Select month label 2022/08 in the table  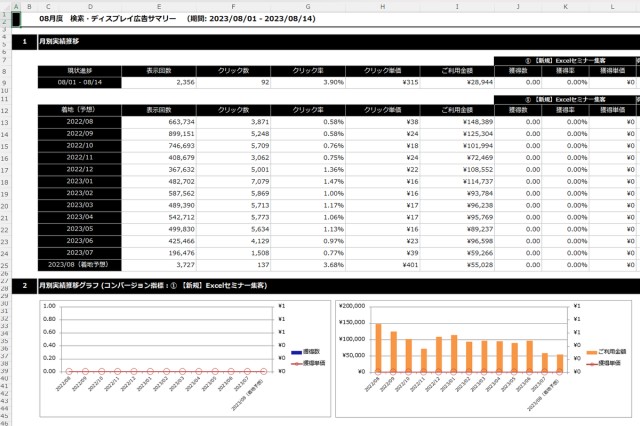[x=80, y=122]
